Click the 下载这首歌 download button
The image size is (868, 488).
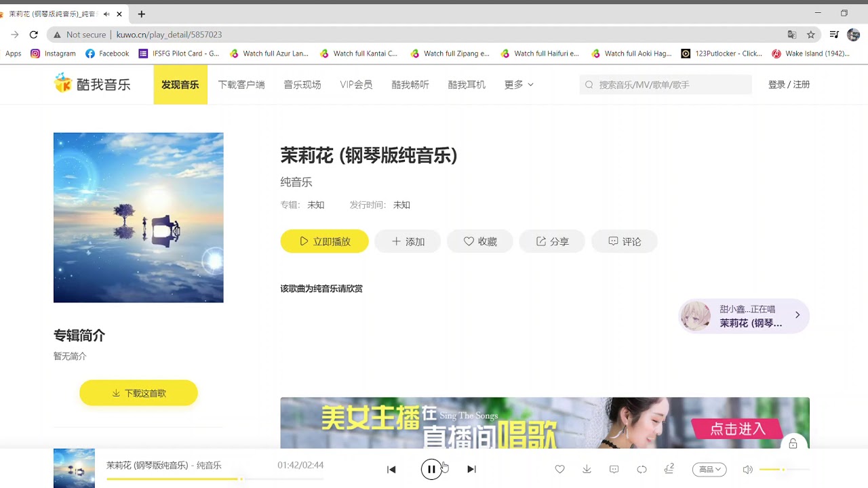tap(138, 393)
